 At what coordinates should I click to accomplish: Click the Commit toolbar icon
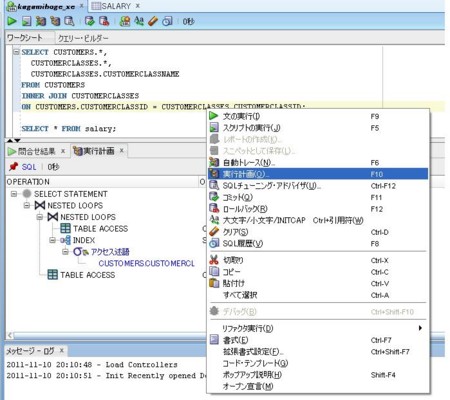click(x=89, y=21)
